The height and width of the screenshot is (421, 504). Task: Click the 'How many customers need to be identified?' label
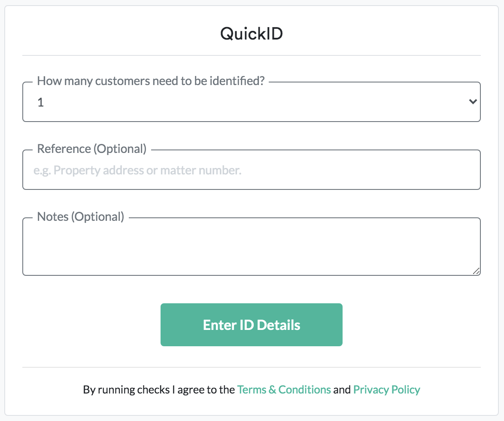(151, 81)
